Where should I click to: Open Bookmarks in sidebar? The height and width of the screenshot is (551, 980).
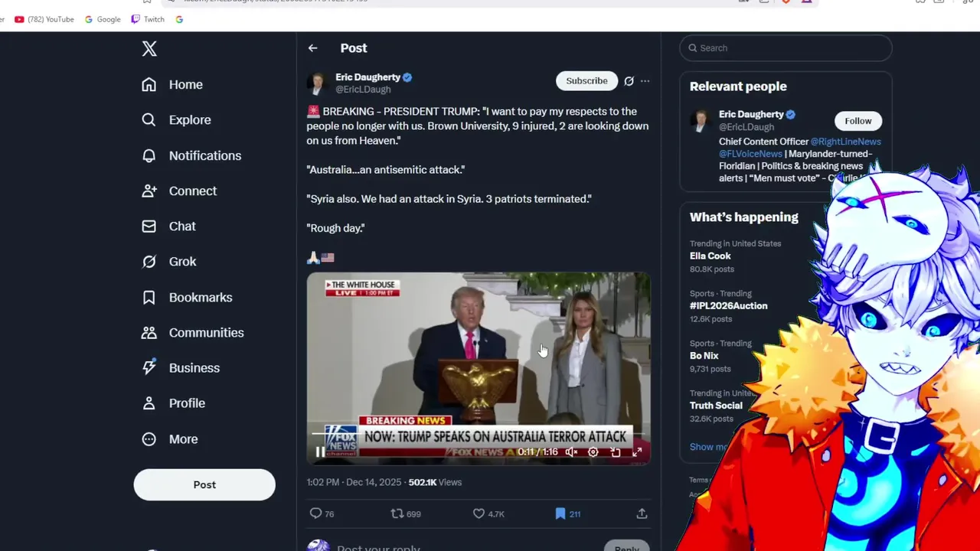pos(187,297)
